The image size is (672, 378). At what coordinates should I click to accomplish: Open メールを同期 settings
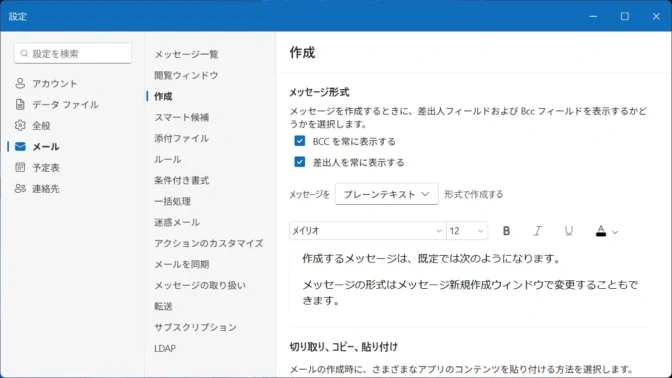182,264
